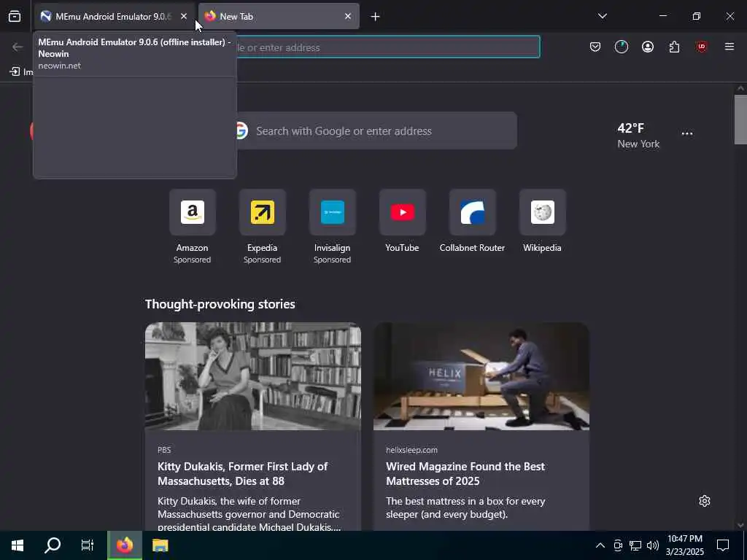This screenshot has height=560, width=747.
Task: Close the MEmu Android Emulator tab
Action: click(x=184, y=16)
